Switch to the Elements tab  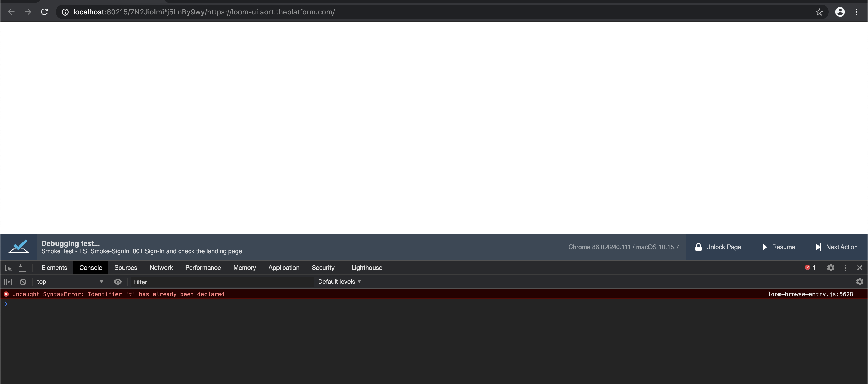click(54, 268)
